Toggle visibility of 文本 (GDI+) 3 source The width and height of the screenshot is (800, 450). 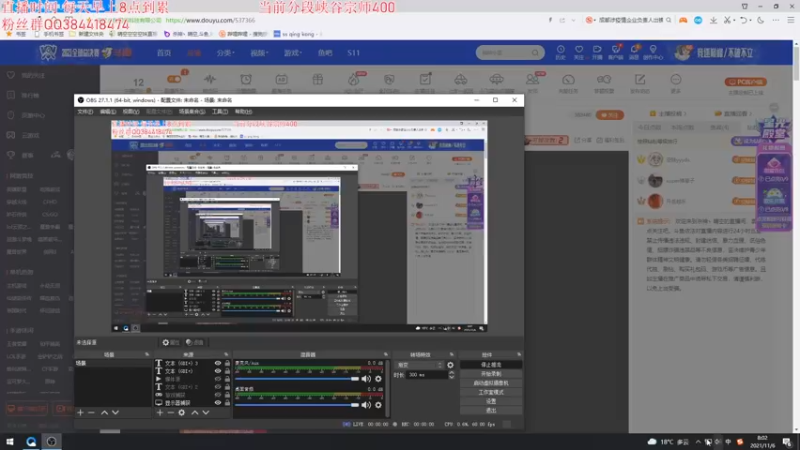pyautogui.click(x=218, y=363)
